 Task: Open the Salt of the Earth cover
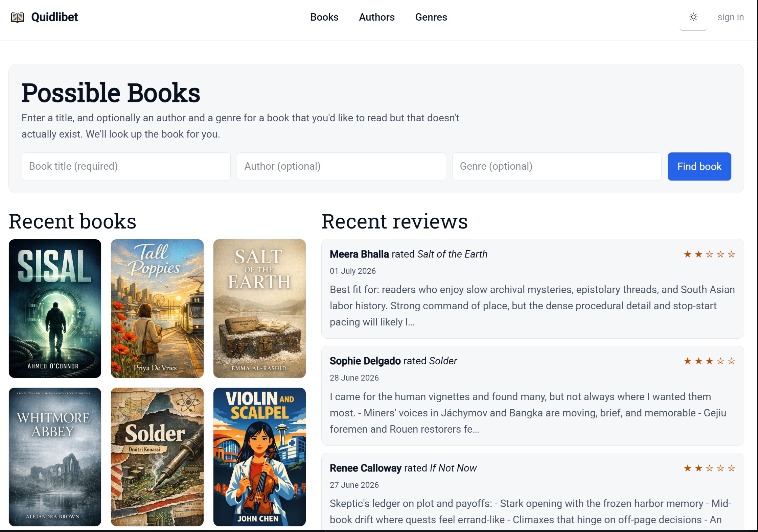259,308
